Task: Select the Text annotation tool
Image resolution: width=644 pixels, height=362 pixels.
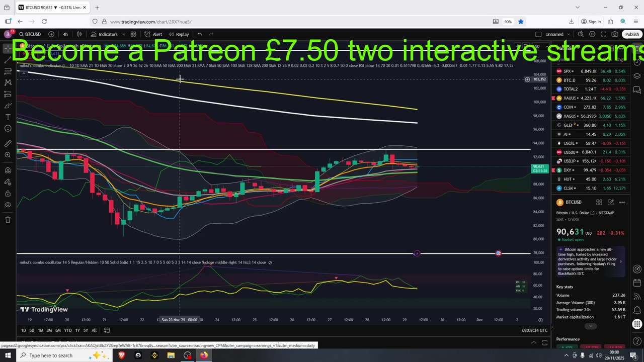Action: (x=8, y=117)
